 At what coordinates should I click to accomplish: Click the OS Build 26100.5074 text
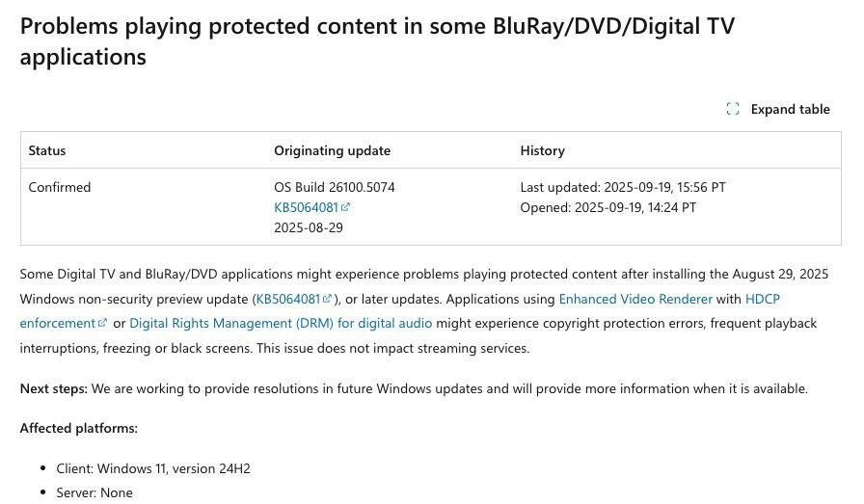click(335, 187)
